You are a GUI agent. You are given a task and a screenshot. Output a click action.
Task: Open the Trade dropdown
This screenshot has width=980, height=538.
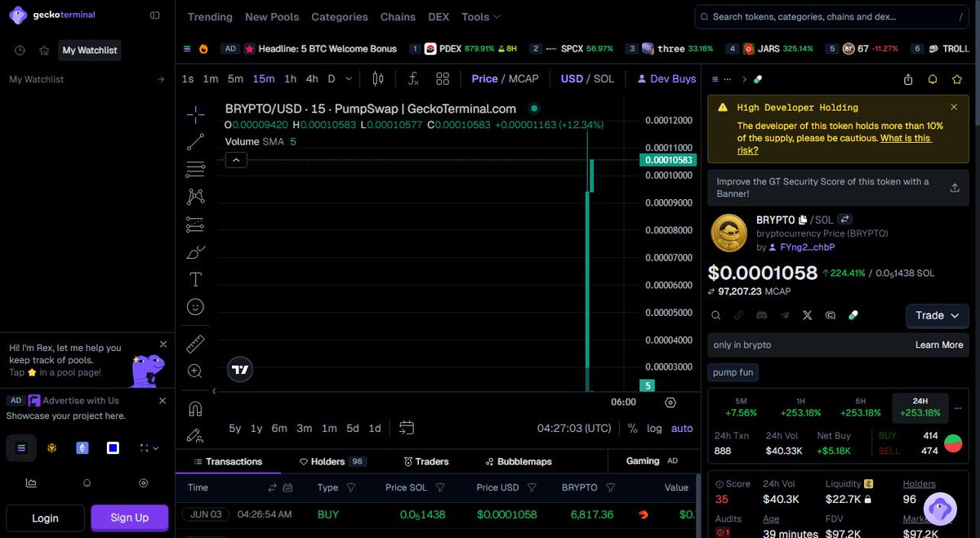click(938, 315)
